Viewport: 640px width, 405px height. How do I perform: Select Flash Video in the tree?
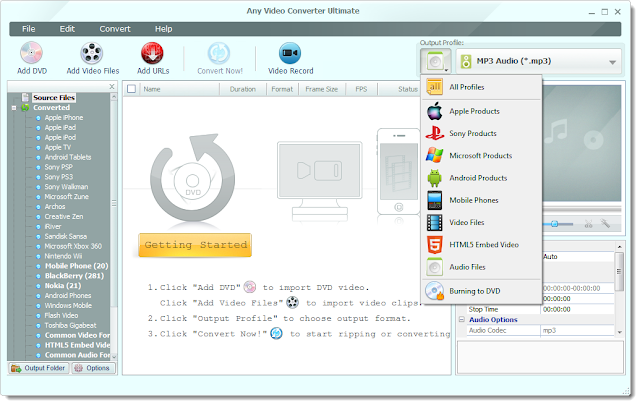[61, 315]
